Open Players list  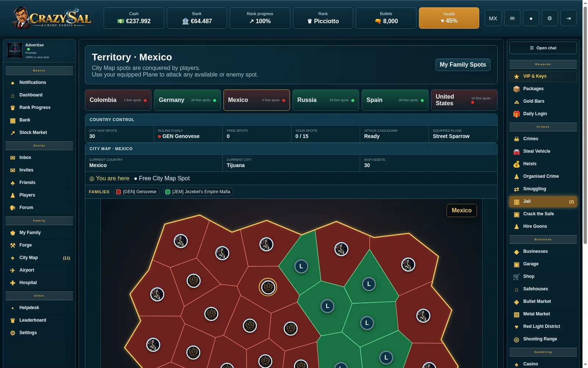[39, 195]
